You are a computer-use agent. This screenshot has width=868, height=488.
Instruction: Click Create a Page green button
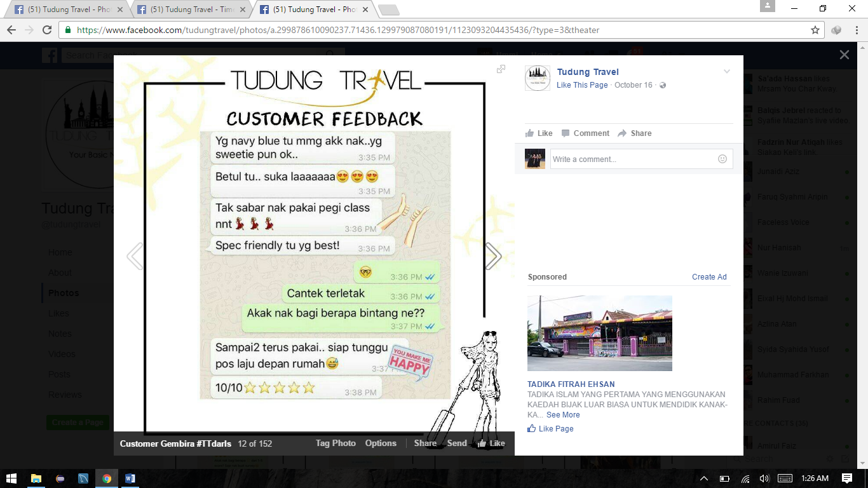[78, 423]
